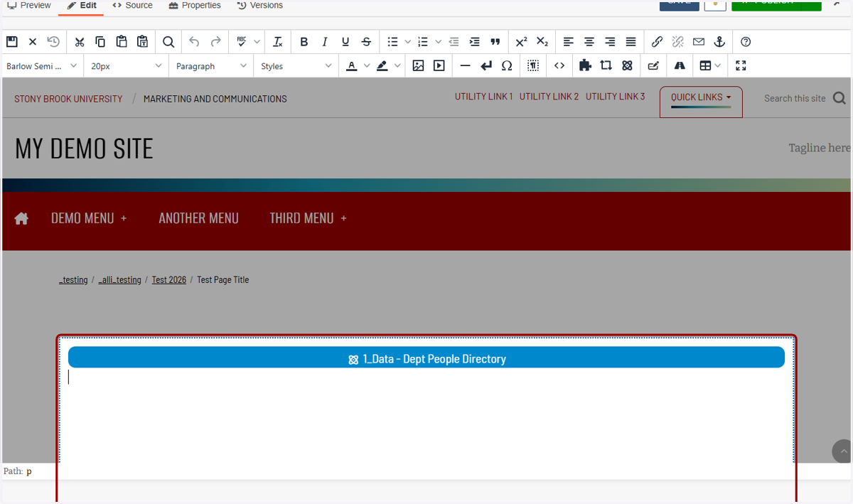
Task: Click the save floppy disk icon
Action: [x=12, y=42]
